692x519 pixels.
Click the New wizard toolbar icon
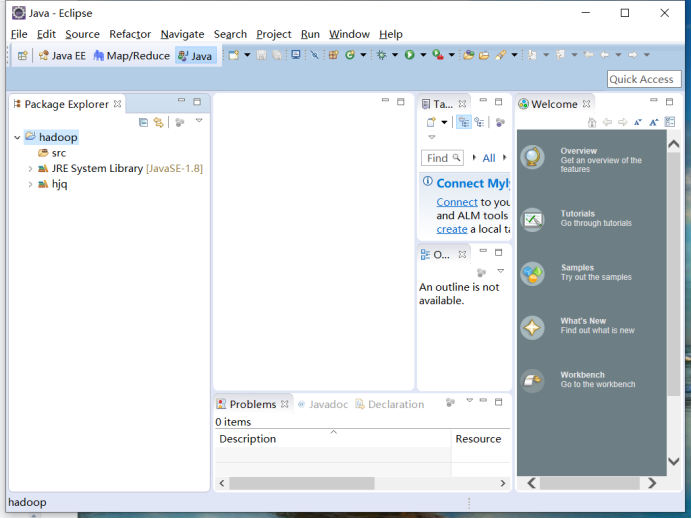point(233,55)
